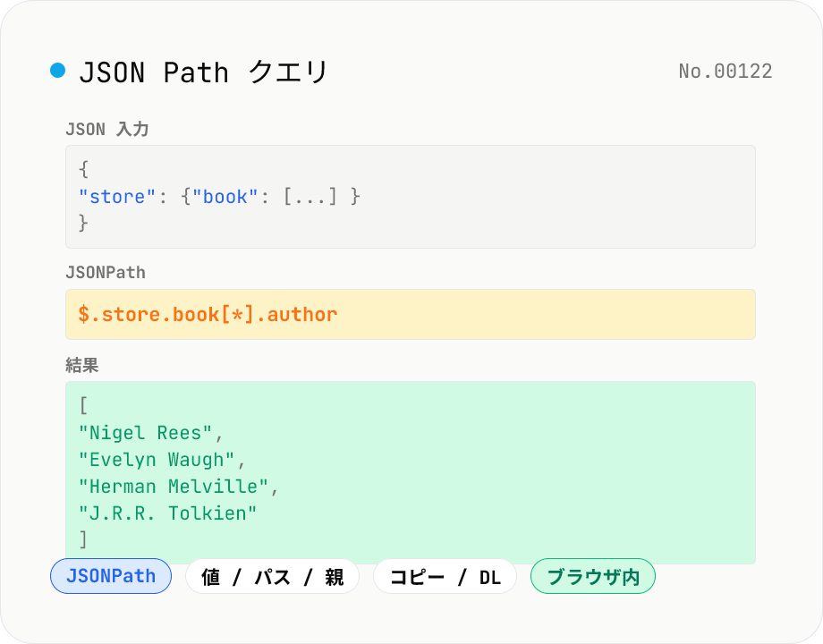Click the 結果 label

(82, 365)
